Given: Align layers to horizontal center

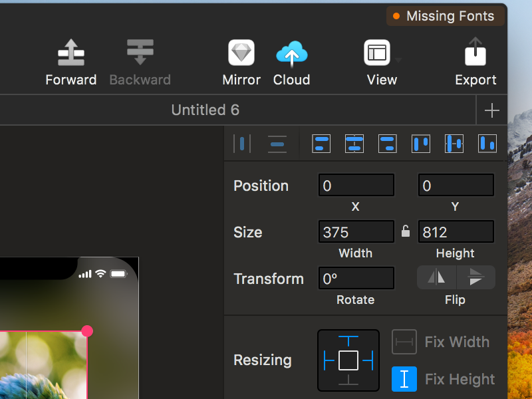Looking at the screenshot, I should click(x=354, y=144).
